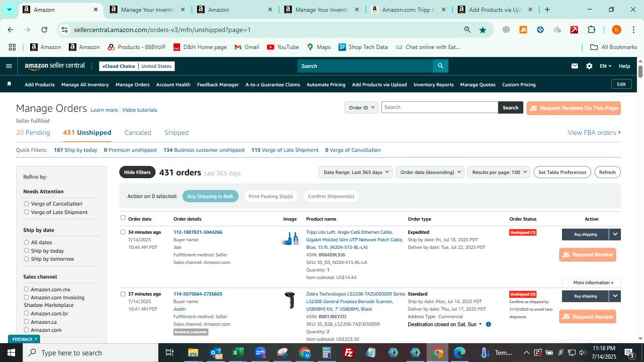
Task: Open Outlook from the taskbar
Action: click(x=216, y=353)
